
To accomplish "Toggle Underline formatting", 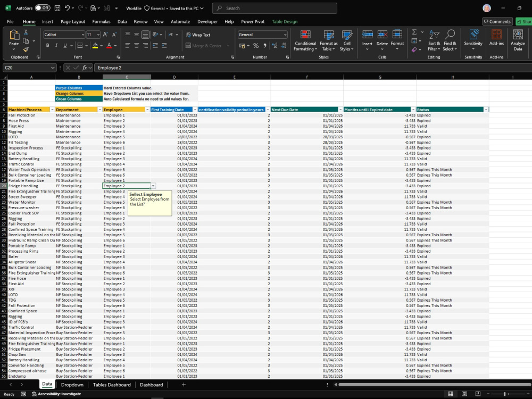I will pos(65,45).
